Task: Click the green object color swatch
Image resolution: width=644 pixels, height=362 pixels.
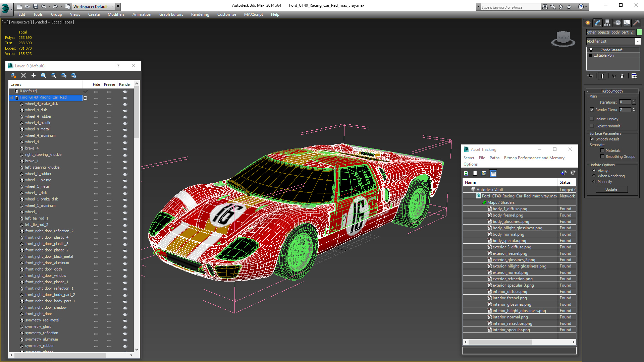Action: (x=639, y=32)
